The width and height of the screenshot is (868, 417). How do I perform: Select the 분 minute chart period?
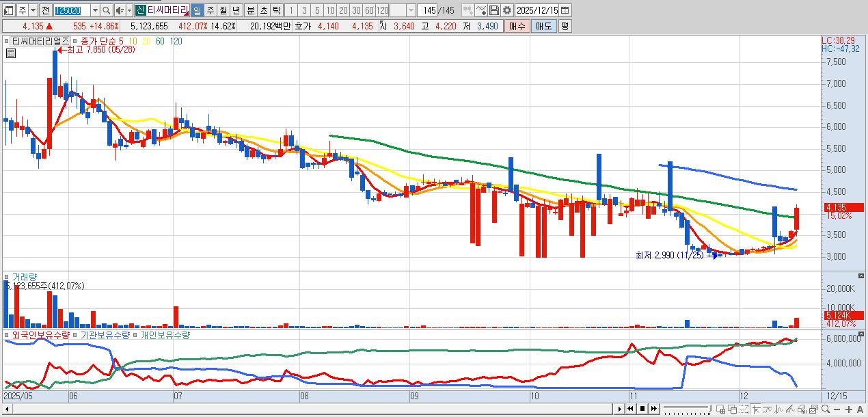point(249,10)
